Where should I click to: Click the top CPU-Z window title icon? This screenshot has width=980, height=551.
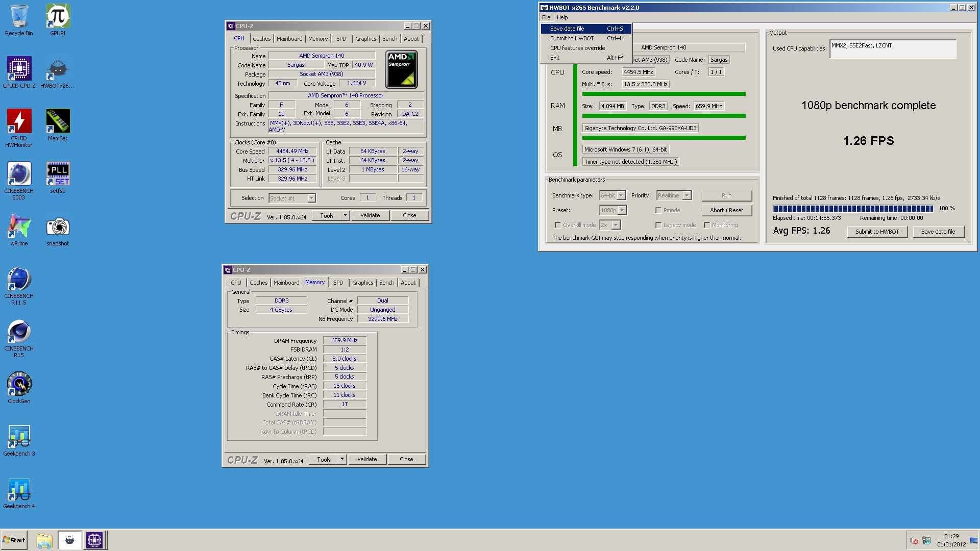pyautogui.click(x=231, y=26)
